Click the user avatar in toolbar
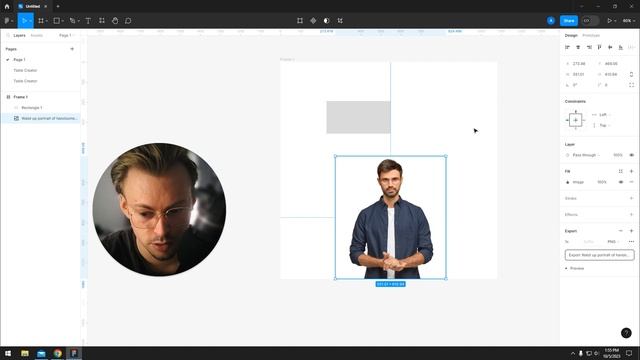The image size is (640, 360). coord(551,20)
